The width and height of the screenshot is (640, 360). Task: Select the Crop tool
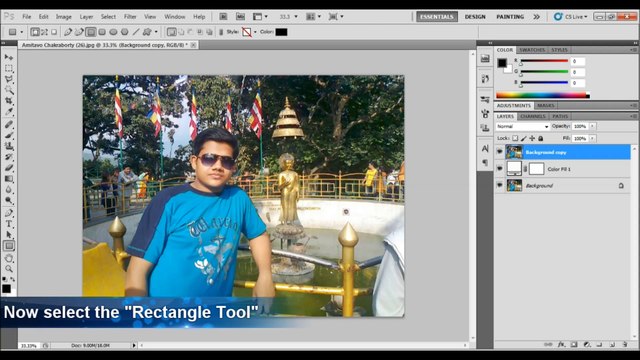point(9,100)
